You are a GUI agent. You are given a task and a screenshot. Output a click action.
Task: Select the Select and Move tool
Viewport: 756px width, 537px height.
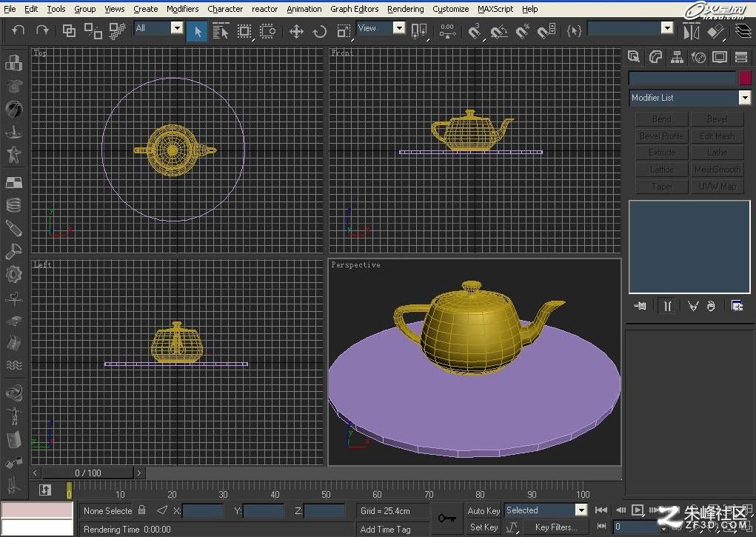(x=296, y=31)
